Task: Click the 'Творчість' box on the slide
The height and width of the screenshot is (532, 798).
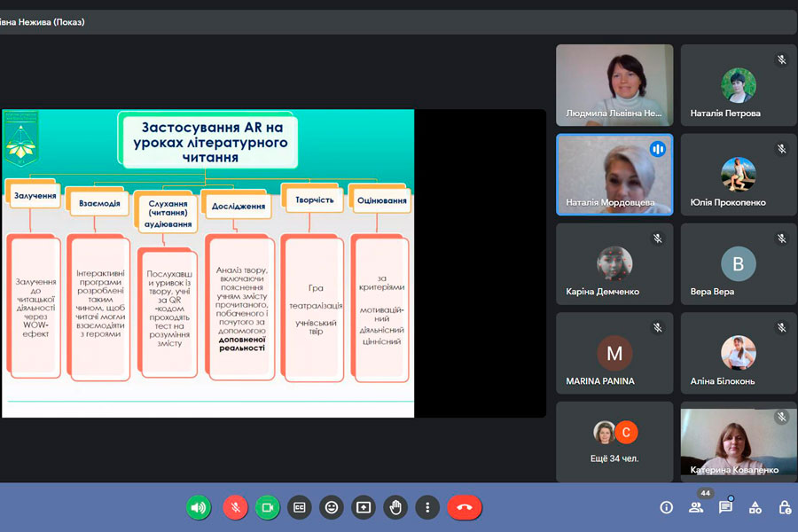Action: pos(314,200)
